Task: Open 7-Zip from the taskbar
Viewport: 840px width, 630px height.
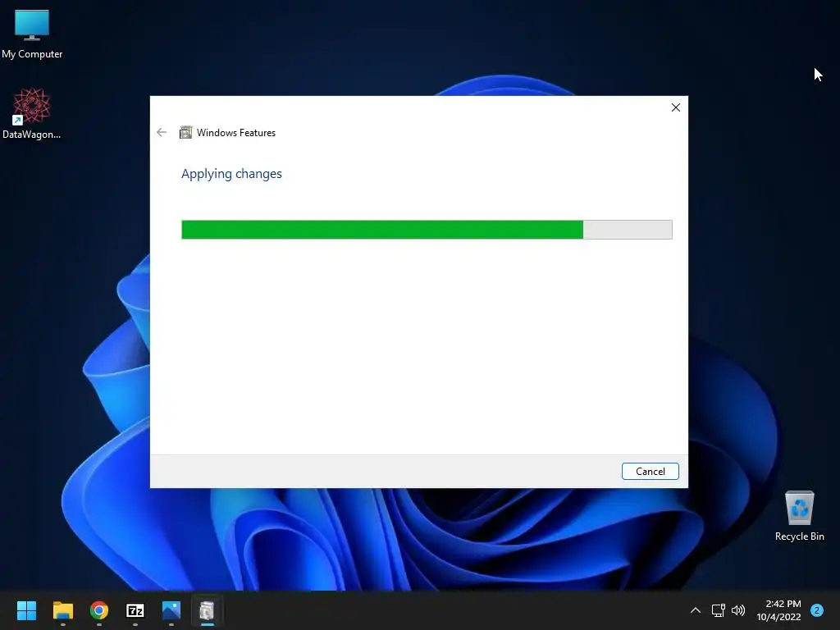Action: [x=135, y=610]
